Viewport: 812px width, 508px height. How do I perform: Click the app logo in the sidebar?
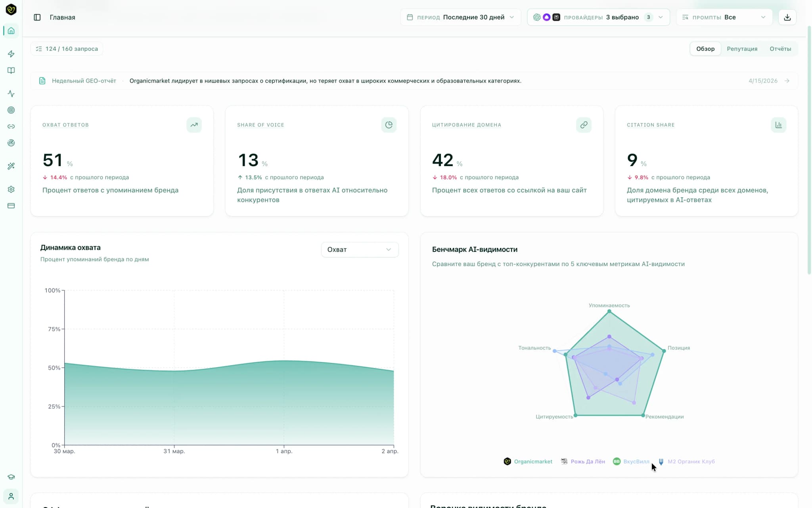[11, 10]
